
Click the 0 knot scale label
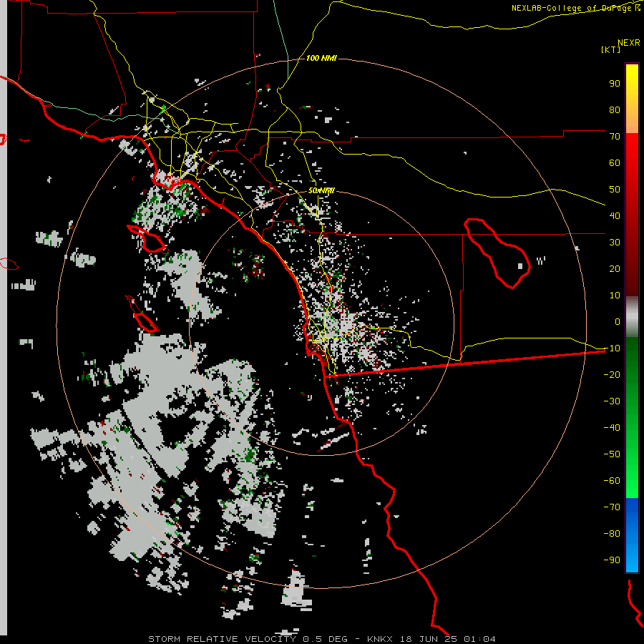click(x=618, y=321)
